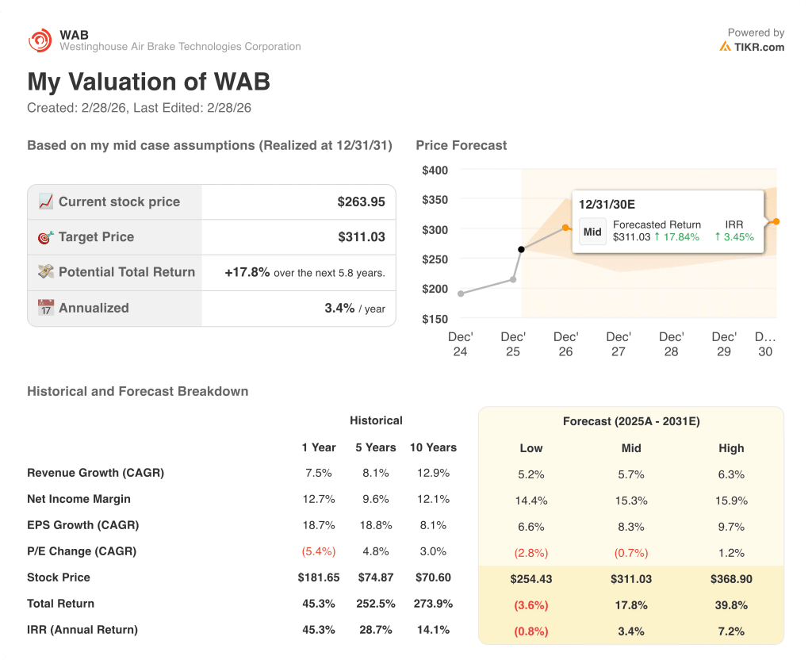Click the orange Dec '26 forecast point
Screen dimensions: 812x660
click(565, 228)
